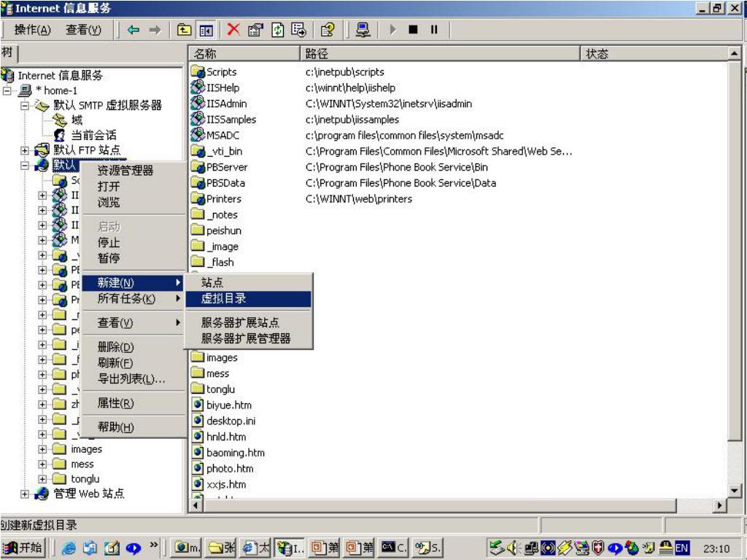Expand the tonglu folder in the tree

(x=42, y=478)
